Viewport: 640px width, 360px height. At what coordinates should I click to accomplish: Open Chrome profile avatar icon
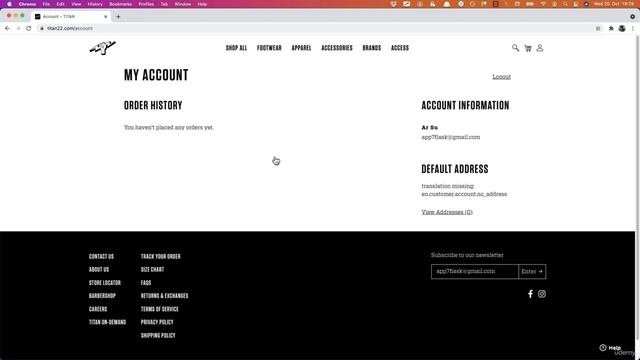(622, 28)
